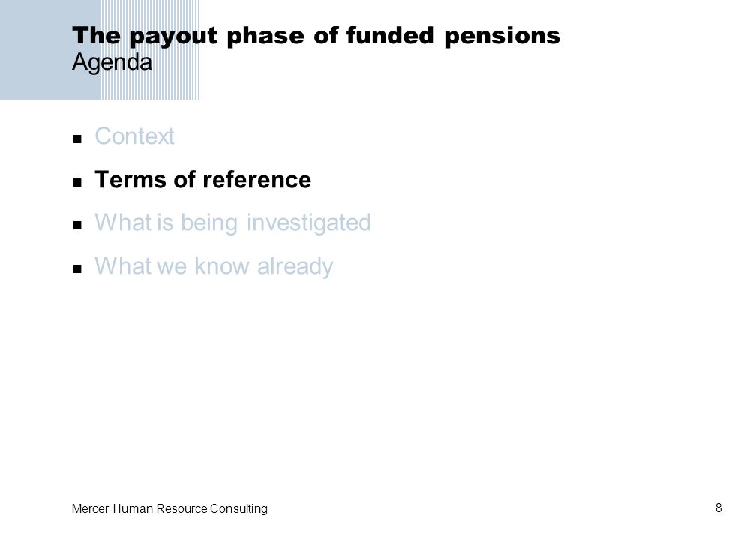Click the slide title about funded pensions
This screenshot has height=540, width=756.
point(316,36)
